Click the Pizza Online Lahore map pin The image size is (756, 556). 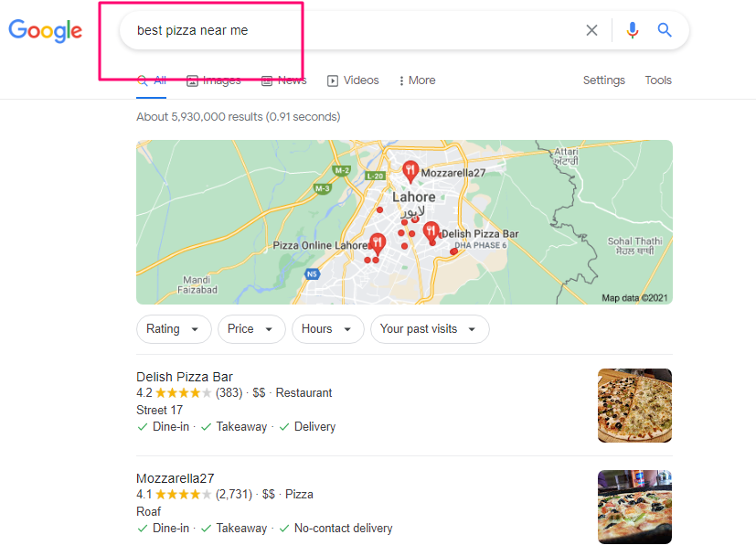tap(377, 243)
